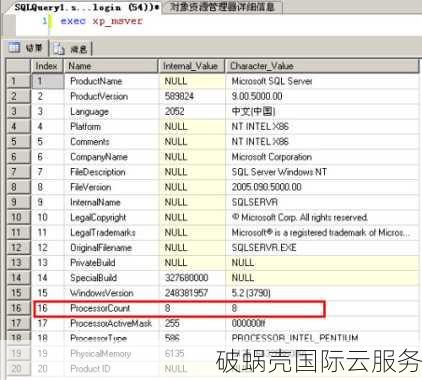
Task: Select the WindowsVersion cell
Action: [111, 293]
